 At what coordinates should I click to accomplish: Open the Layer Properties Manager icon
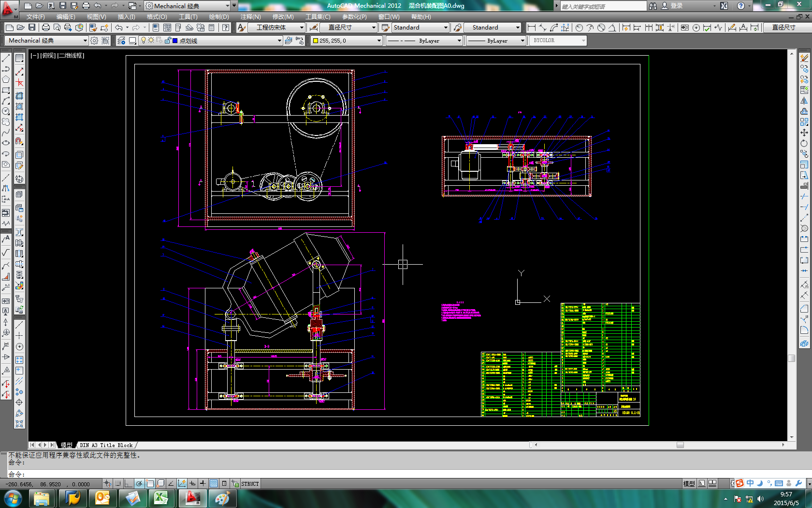(x=121, y=41)
